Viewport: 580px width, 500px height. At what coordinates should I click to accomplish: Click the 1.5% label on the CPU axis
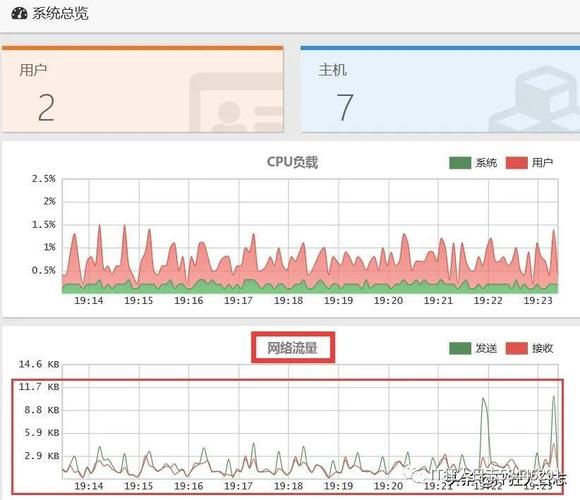tap(44, 225)
